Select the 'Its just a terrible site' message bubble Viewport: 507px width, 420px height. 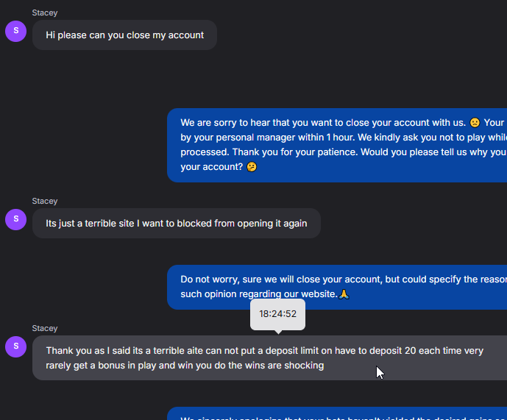[176, 224]
